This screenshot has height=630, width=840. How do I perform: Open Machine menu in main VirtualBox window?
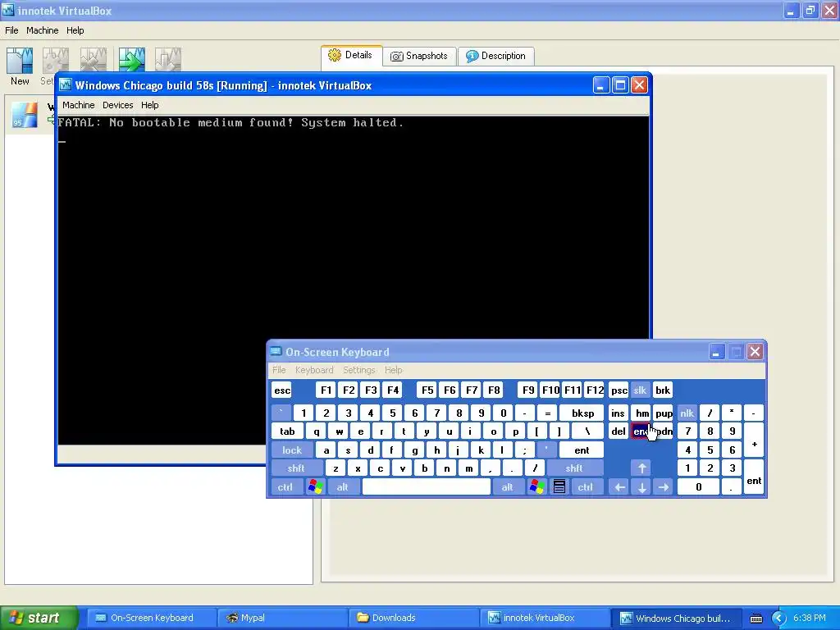point(43,30)
